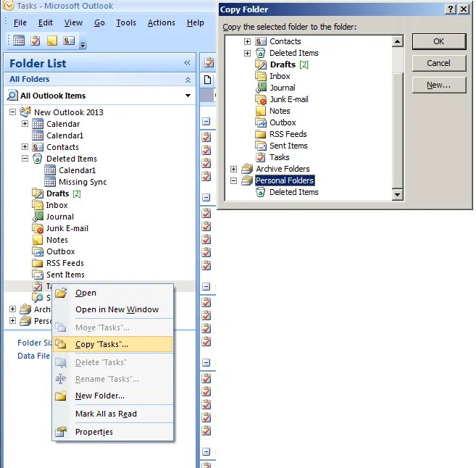Choose Open from the context menu

pos(112,293)
